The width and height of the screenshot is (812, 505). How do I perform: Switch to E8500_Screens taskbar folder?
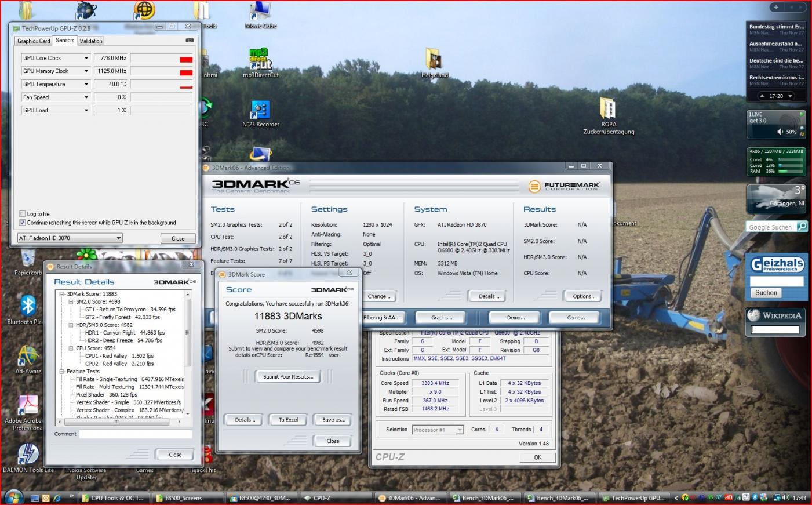pos(188,498)
